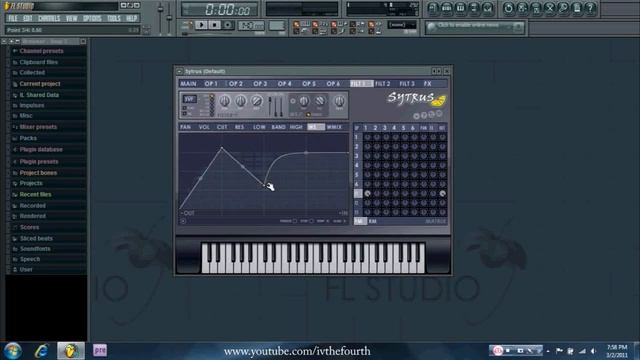Select the PAN envelope target
The width and height of the screenshot is (640, 360).
click(x=185, y=127)
